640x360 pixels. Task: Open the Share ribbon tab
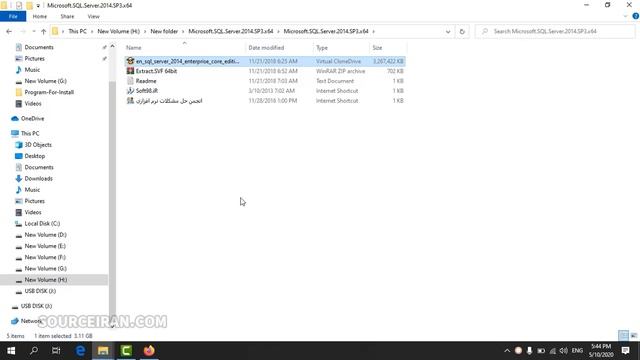[x=67, y=16]
